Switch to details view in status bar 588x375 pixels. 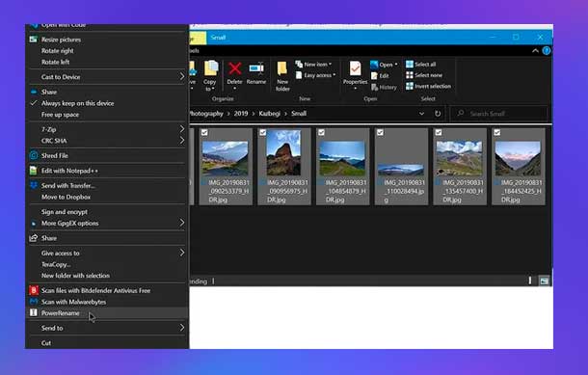click(530, 281)
